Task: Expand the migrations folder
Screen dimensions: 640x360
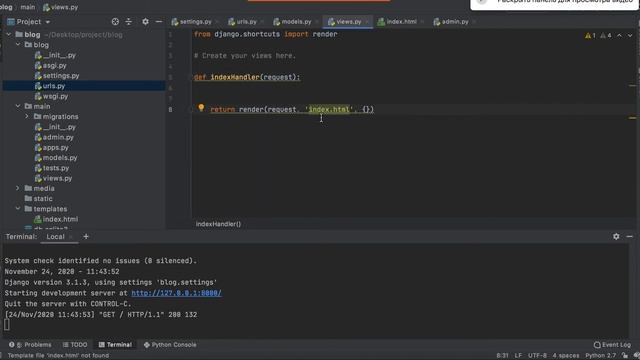Action: click(x=27, y=116)
